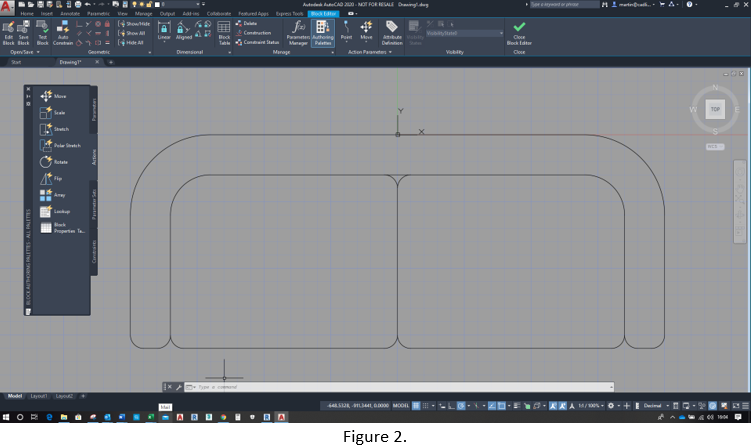Toggle MODEL space in status bar
Image resolution: width=752 pixels, height=447 pixels.
(x=401, y=406)
